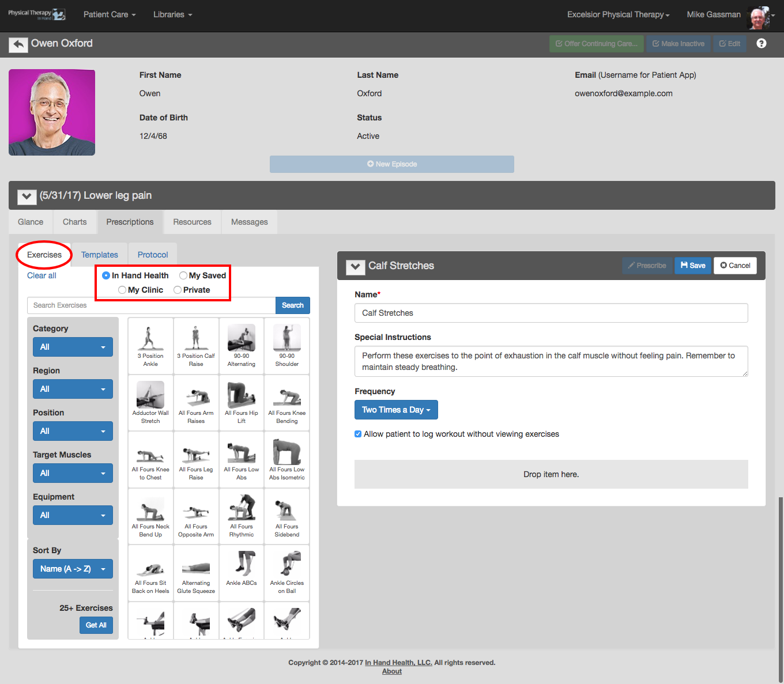Select the Ankle Circles on Ball exercise

287,573
